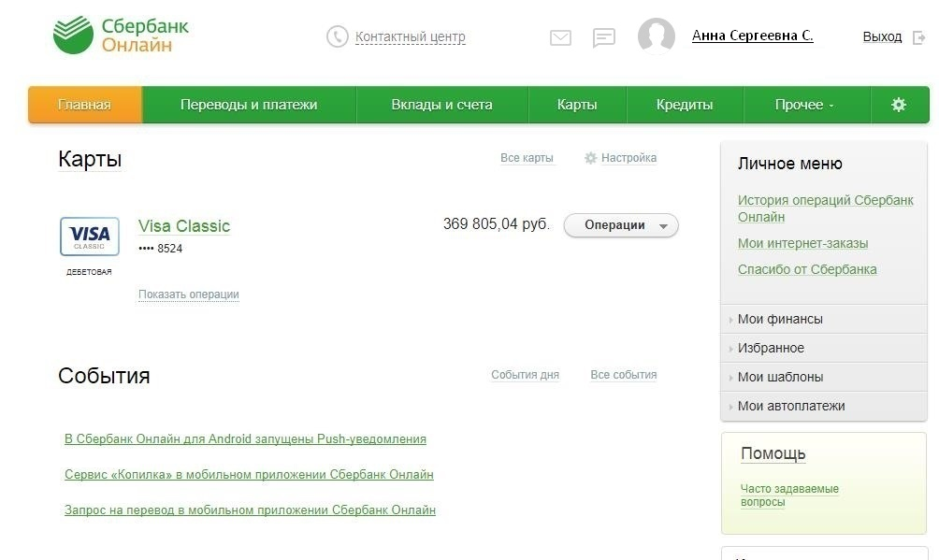
Task: Click the logout arrow icon beside Выход
Action: (x=918, y=37)
